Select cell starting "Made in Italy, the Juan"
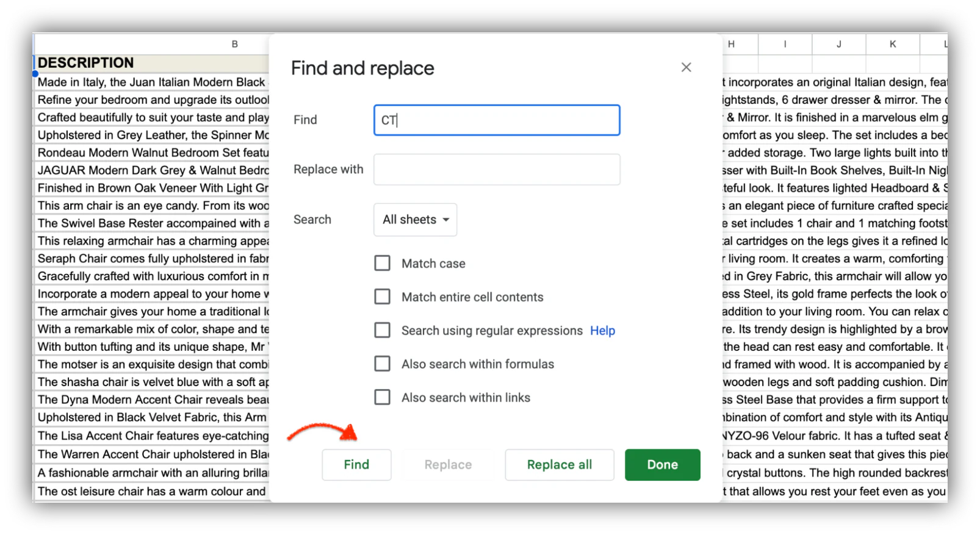Screen dimensions: 980x535 (x=152, y=82)
